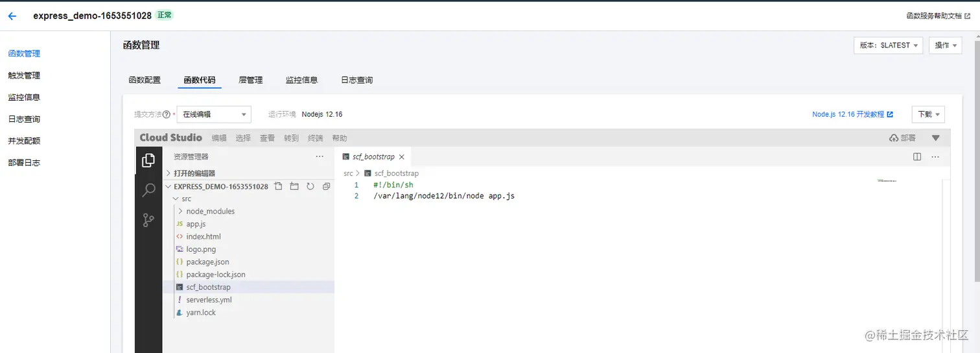Open the 查看 menu in Cloud Studio
The height and width of the screenshot is (353, 980).
pos(267,138)
